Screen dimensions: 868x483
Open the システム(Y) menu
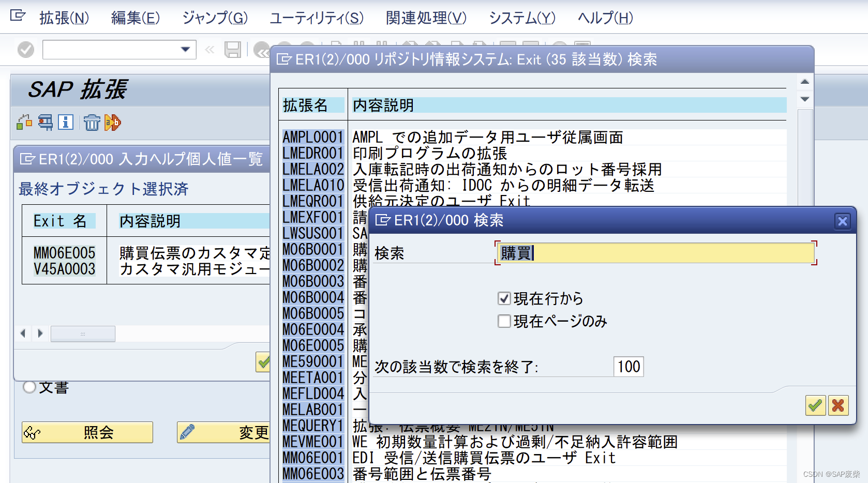coord(522,18)
